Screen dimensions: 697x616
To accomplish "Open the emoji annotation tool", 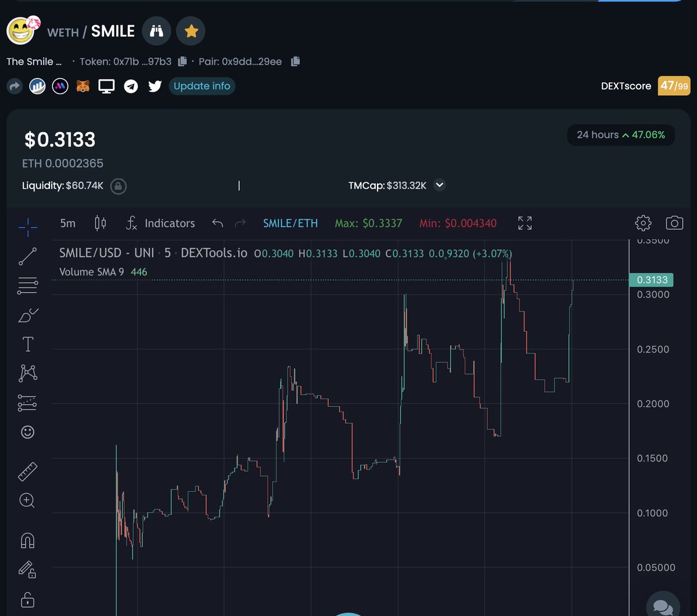I will [x=27, y=432].
